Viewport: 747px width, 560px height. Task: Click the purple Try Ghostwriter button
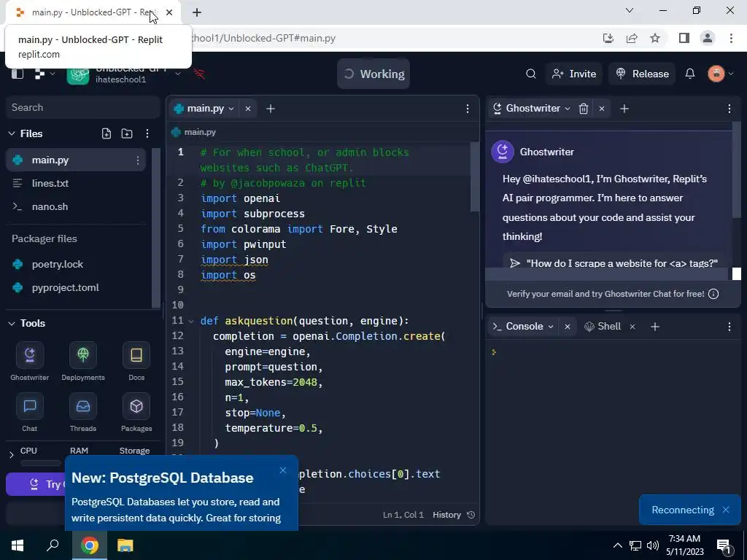pos(36,484)
